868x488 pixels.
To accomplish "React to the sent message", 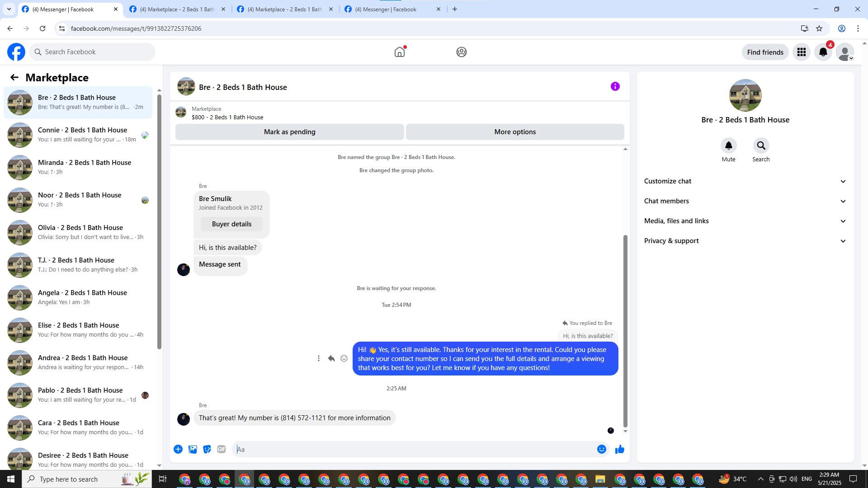I will tap(344, 358).
